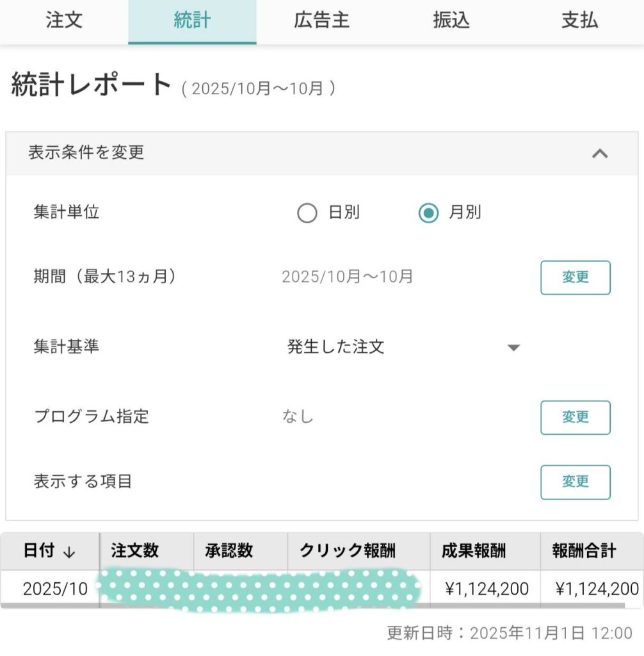This screenshot has width=644, height=656.
Task: Click the 成果報酬 column header
Action: tap(474, 551)
